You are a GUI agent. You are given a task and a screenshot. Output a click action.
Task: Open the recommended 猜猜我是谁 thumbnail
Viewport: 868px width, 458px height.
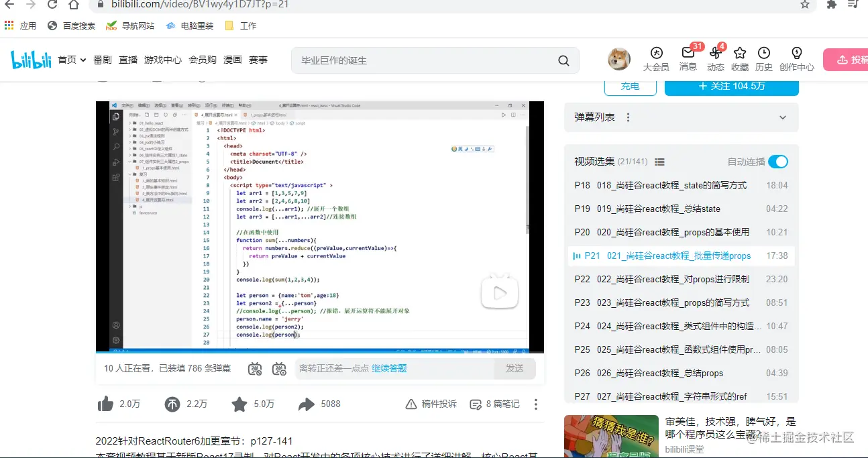coord(610,437)
